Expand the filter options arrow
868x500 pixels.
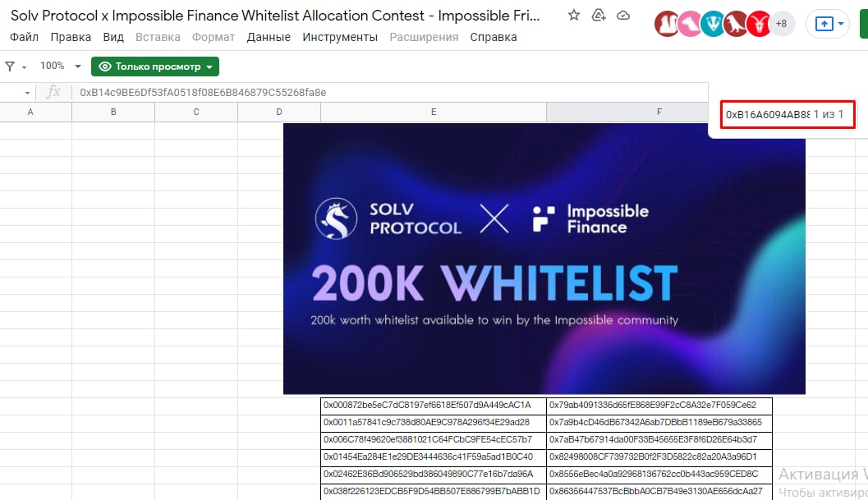[x=25, y=67]
